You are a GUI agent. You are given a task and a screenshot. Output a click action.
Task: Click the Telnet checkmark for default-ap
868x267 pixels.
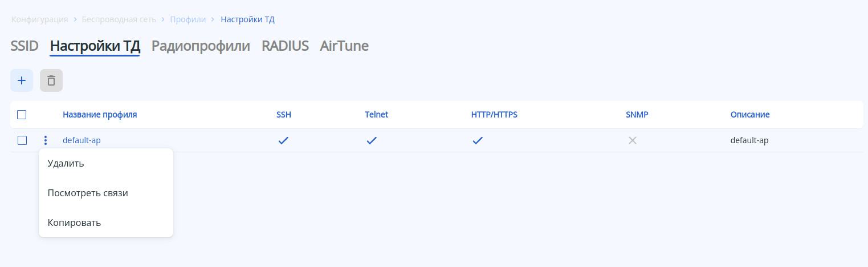[372, 140]
